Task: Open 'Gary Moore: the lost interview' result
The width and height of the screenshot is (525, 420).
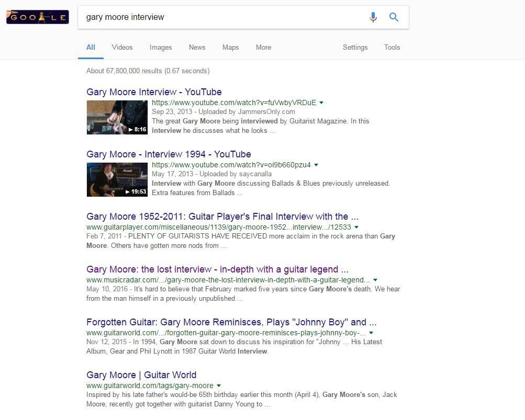Action: (217, 269)
